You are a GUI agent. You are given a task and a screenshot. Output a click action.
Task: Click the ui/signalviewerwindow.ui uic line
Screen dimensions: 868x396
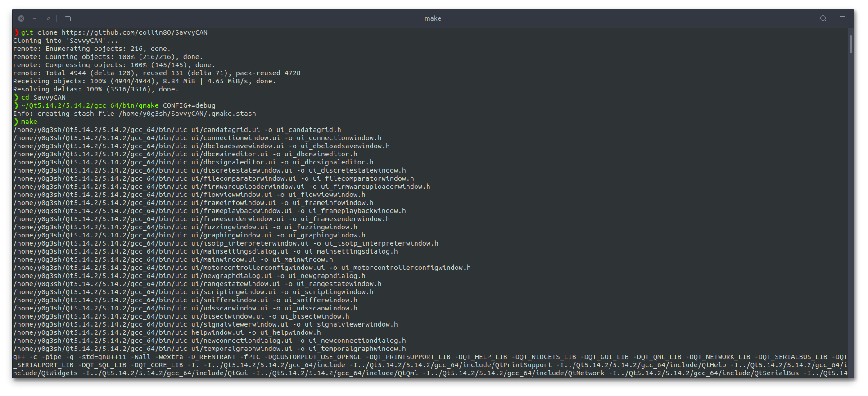[205, 324]
